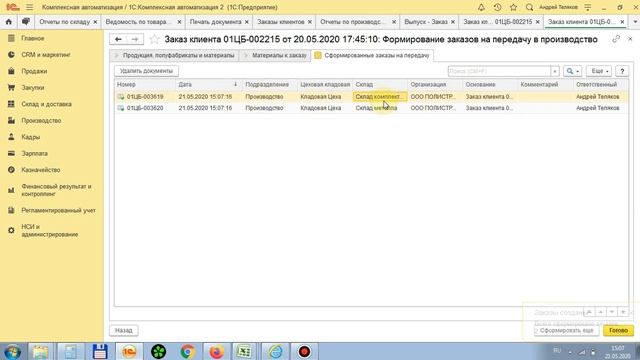This screenshot has height=360, width=640.
Task: Open Chrome from taskbar
Action: click(187, 351)
